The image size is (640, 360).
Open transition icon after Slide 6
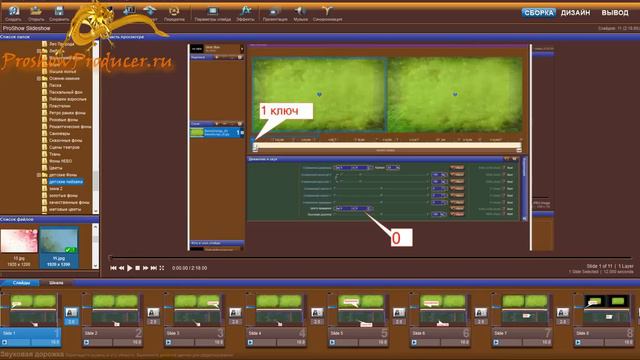[x=481, y=313]
